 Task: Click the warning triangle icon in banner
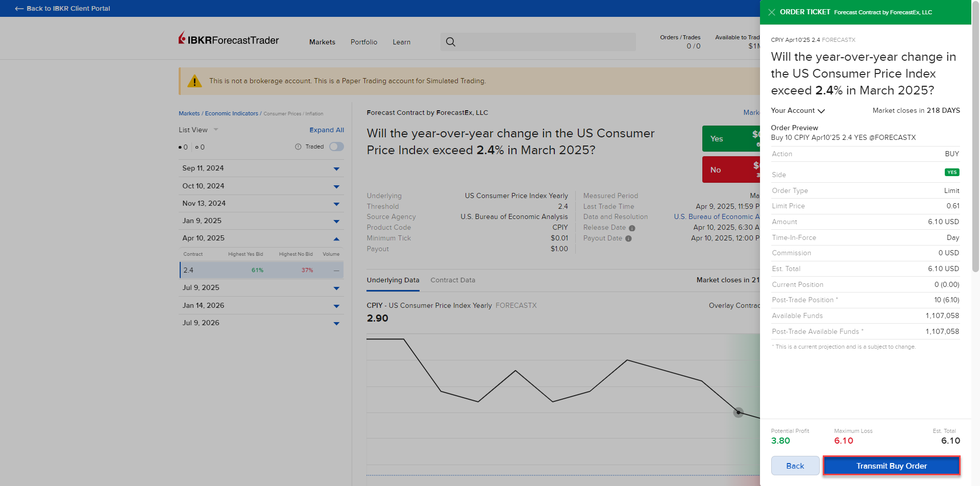[194, 81]
